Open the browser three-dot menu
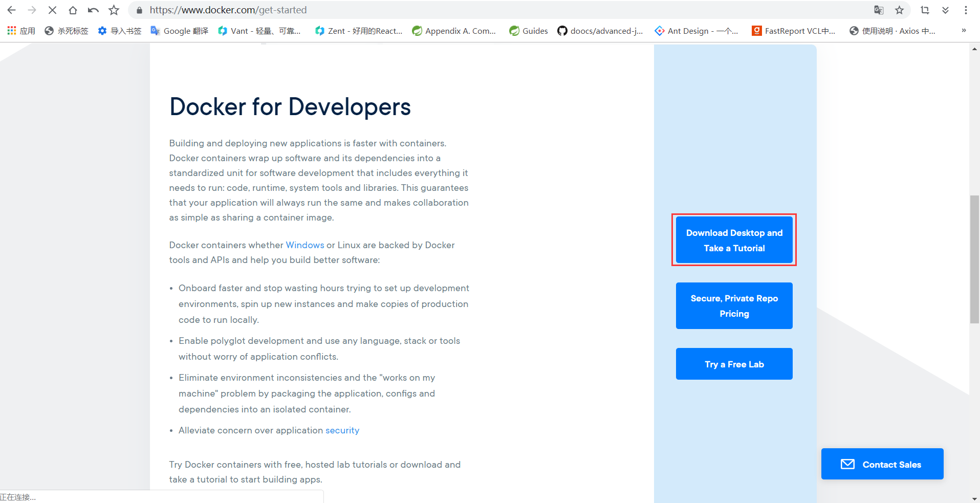The image size is (980, 503). point(966,10)
